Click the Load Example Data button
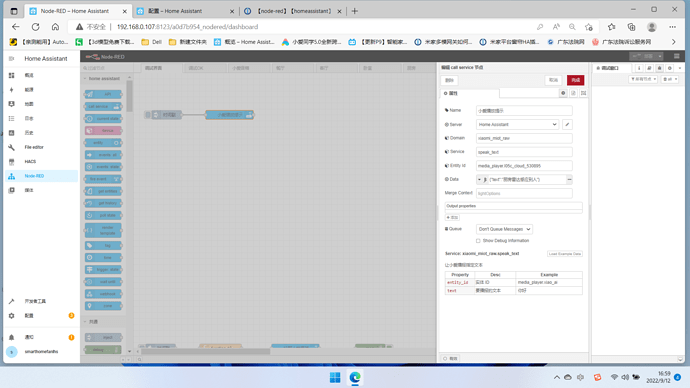690x388 pixels. 565,254
